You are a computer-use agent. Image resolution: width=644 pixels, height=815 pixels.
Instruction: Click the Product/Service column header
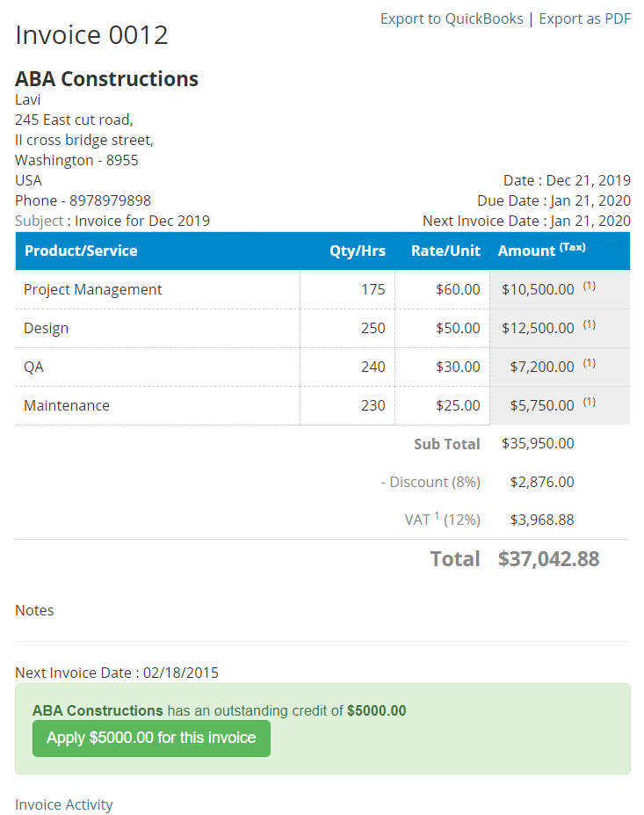[81, 251]
